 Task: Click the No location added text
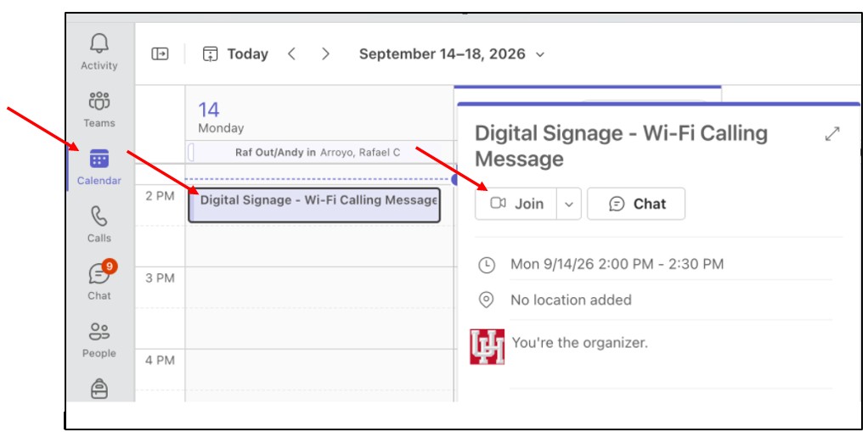[x=571, y=300]
